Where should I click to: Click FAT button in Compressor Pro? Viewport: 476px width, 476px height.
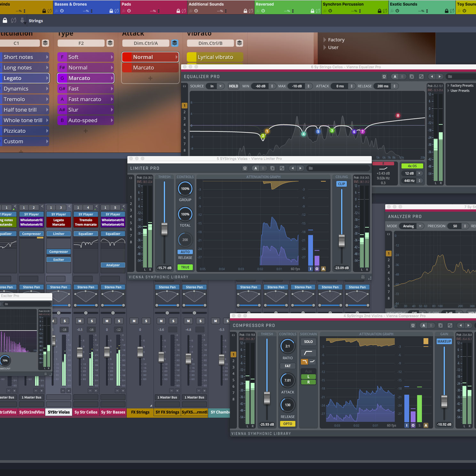[288, 366]
